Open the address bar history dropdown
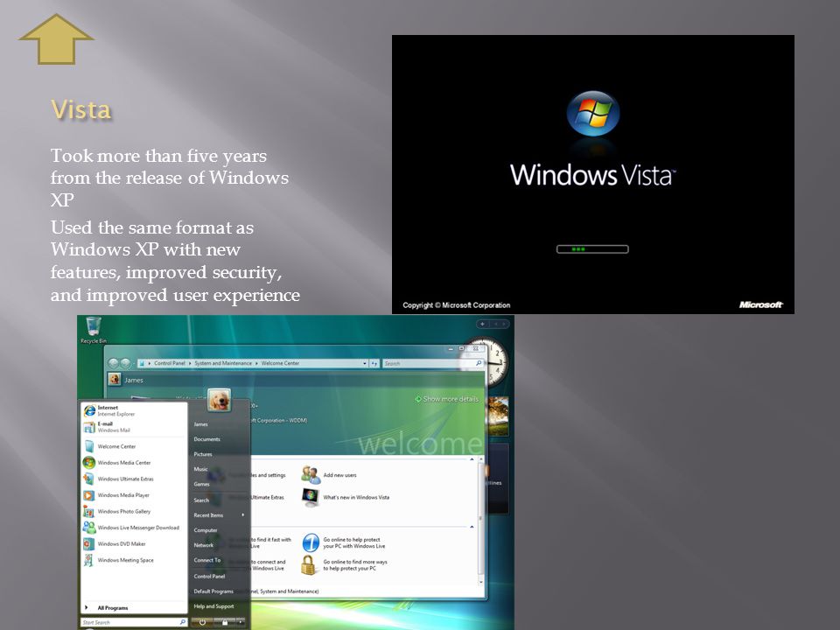Screen dimensions: 840x630 (365, 363)
